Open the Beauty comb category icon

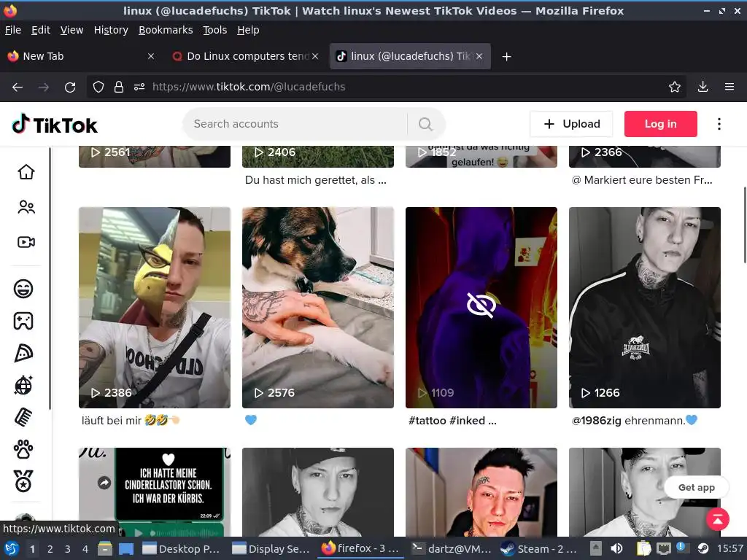(x=23, y=417)
